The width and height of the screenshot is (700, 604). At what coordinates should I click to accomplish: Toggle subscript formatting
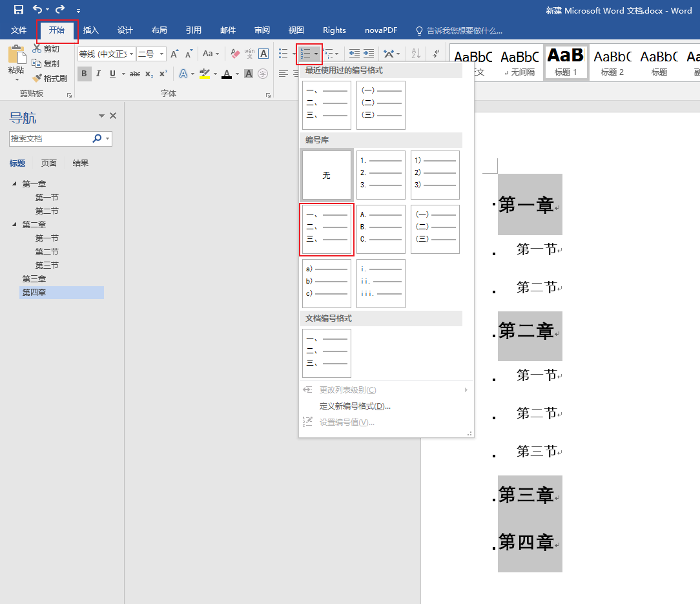(x=149, y=74)
